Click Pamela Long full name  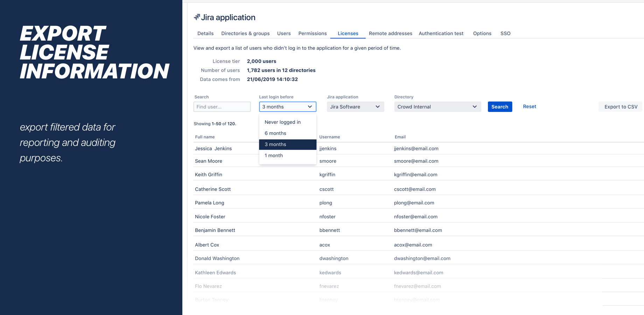210,203
